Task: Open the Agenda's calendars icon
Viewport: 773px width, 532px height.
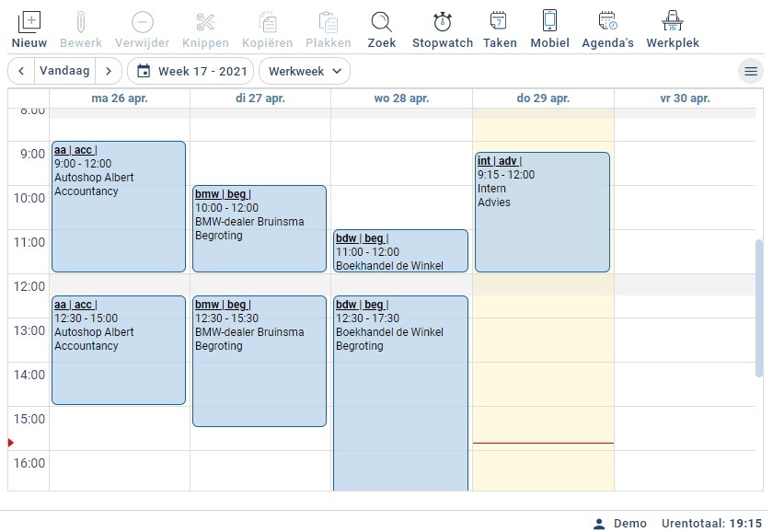Action: click(607, 23)
